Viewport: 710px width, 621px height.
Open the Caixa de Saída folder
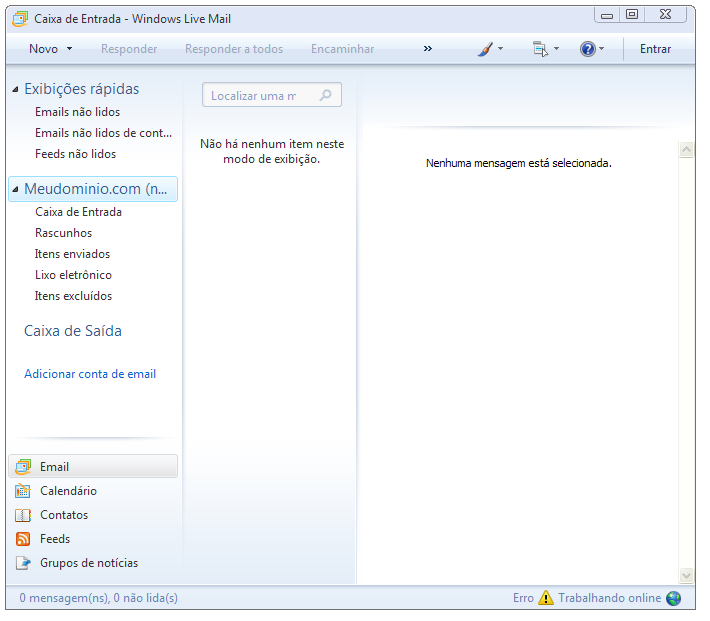point(73,331)
